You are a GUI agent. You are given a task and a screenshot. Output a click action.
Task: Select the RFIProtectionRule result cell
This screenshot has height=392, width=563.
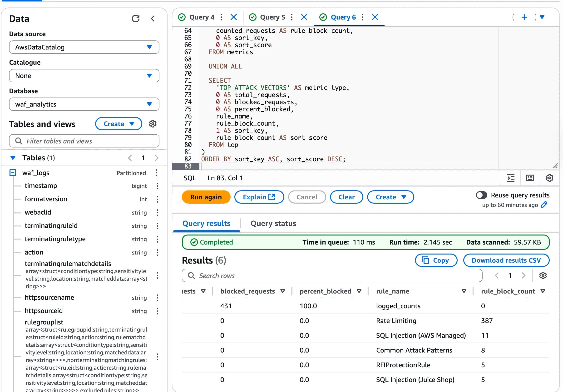point(403,365)
